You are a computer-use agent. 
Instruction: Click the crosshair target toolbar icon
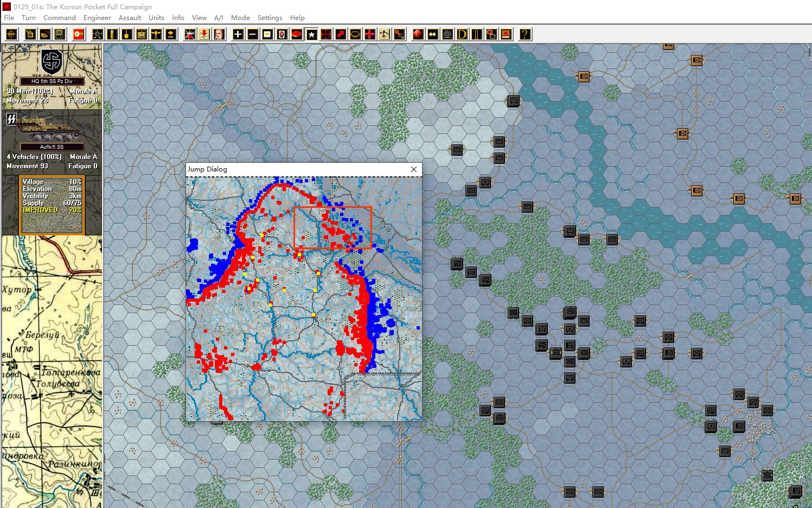tap(11, 34)
